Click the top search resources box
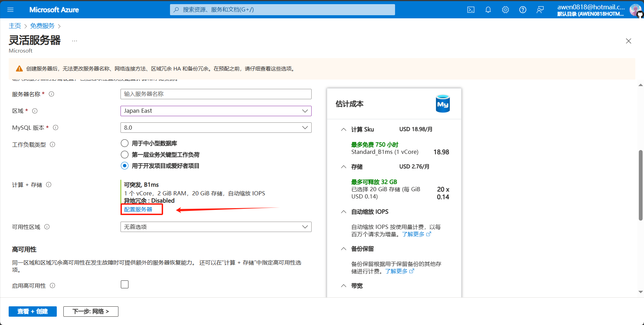This screenshot has height=325, width=644. 283,10
